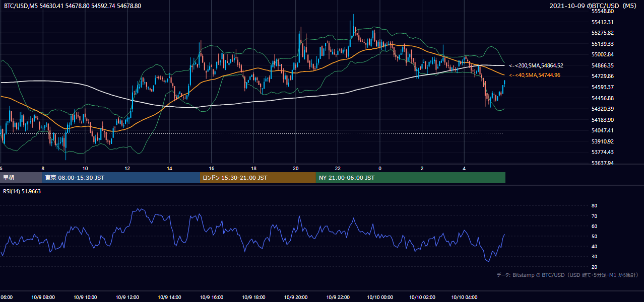Click price axis label 55412.31
Viewport: 644px width, 302px height.
coord(603,22)
